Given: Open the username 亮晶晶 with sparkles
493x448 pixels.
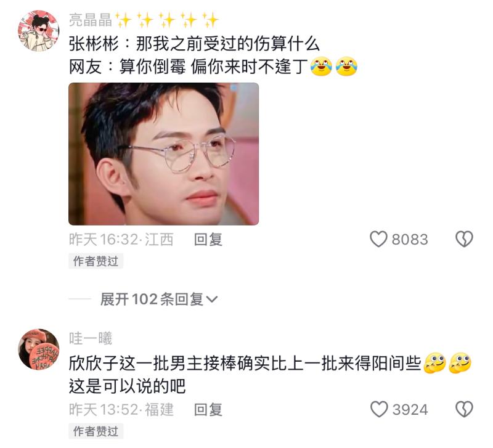Looking at the screenshot, I should [x=144, y=20].
